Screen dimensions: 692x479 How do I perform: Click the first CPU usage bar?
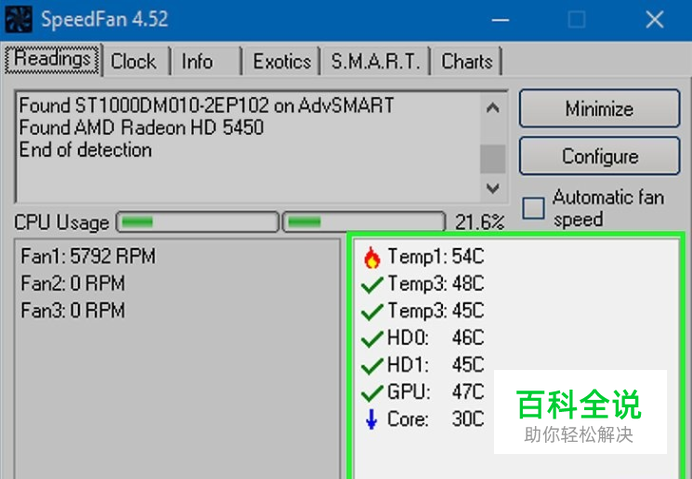pyautogui.click(x=197, y=222)
